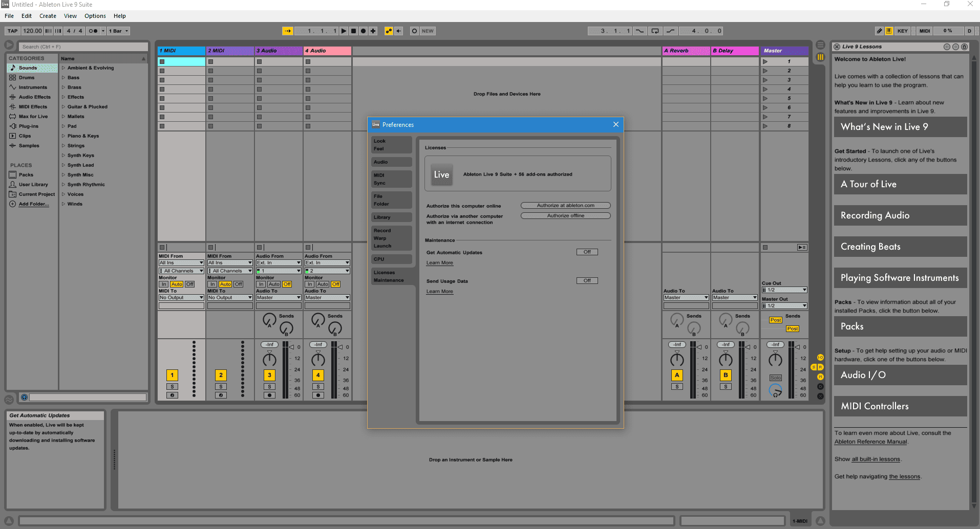Click the browser Search field
Screen dimensions: 980x529
pos(83,47)
